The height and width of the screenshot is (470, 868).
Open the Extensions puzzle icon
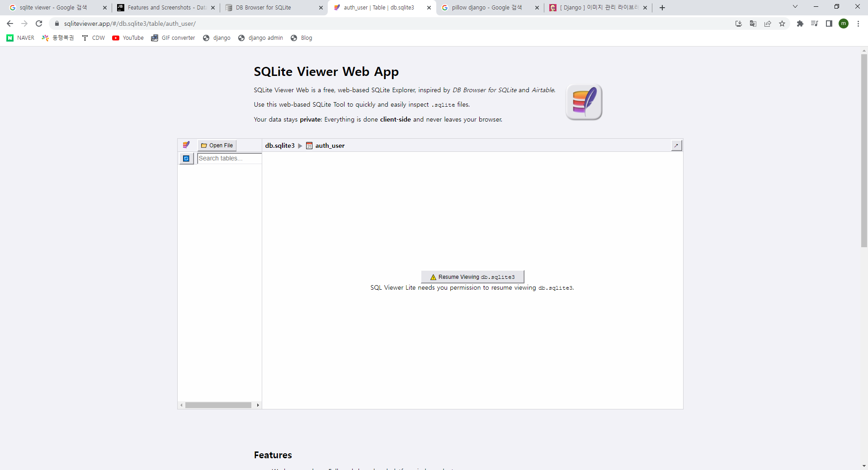click(x=800, y=23)
